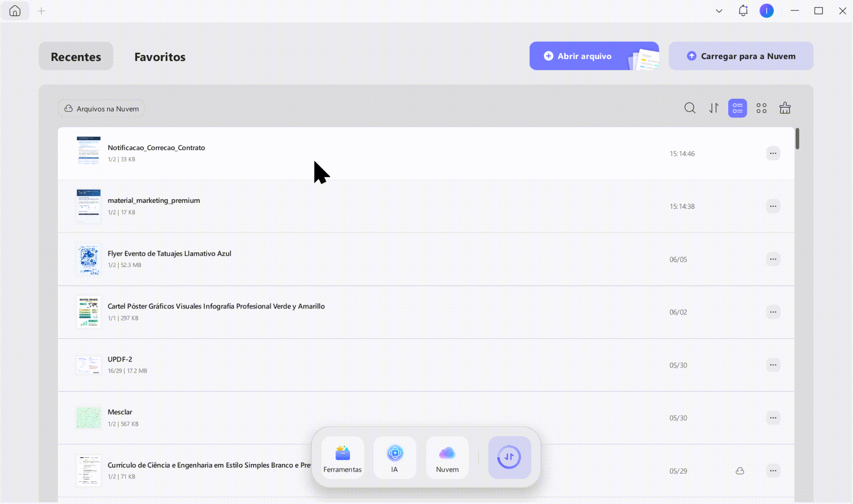Click cloud status icon on Currículo row
Screen dimensions: 853x504
(740, 471)
